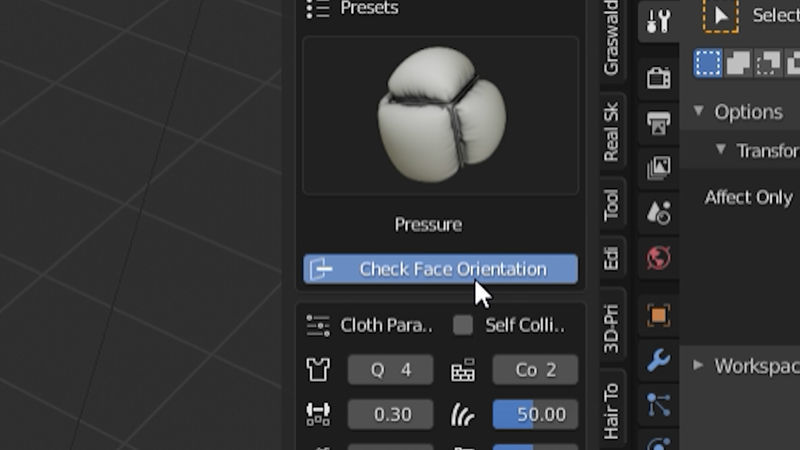
Task: Click the Cloth Parameters sliders icon
Action: [318, 326]
